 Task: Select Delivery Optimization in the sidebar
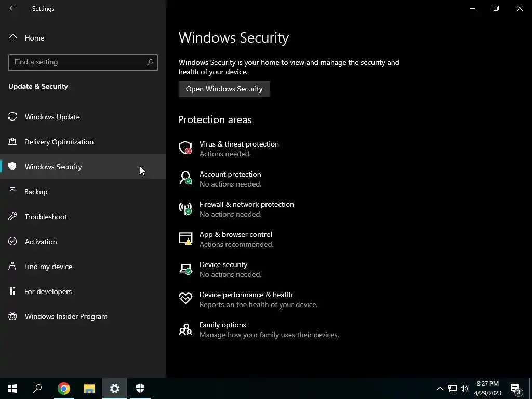[x=83, y=142]
